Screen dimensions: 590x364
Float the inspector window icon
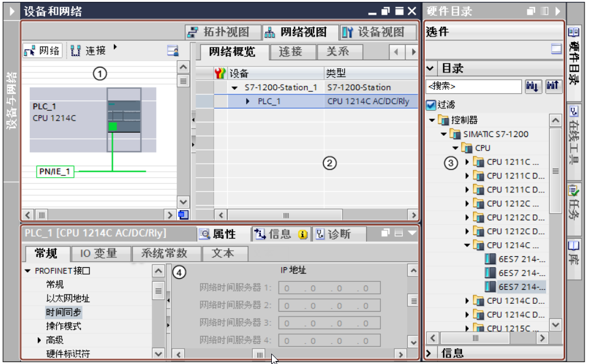click(385, 233)
